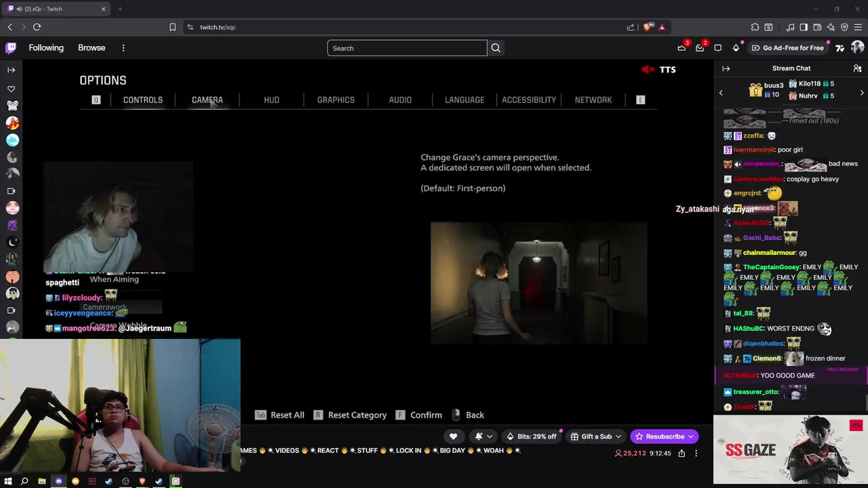The image size is (868, 488).
Task: Open Twitch home via logo icon
Action: (11, 48)
